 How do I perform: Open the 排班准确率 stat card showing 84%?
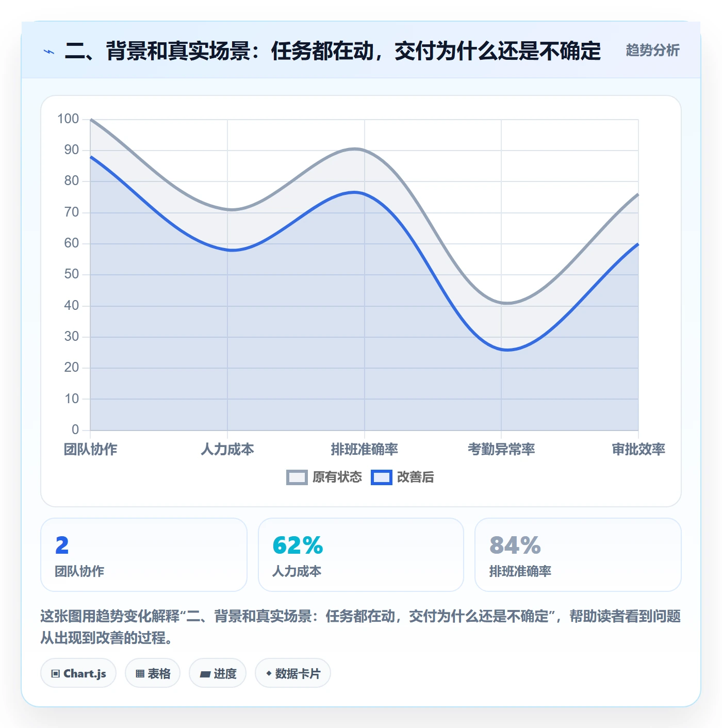click(578, 555)
